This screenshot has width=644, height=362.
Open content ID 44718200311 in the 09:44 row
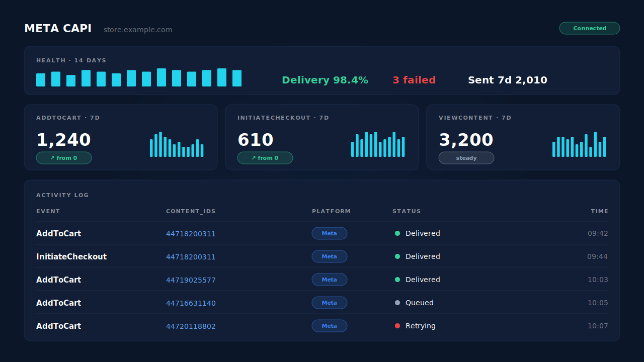pyautogui.click(x=191, y=257)
